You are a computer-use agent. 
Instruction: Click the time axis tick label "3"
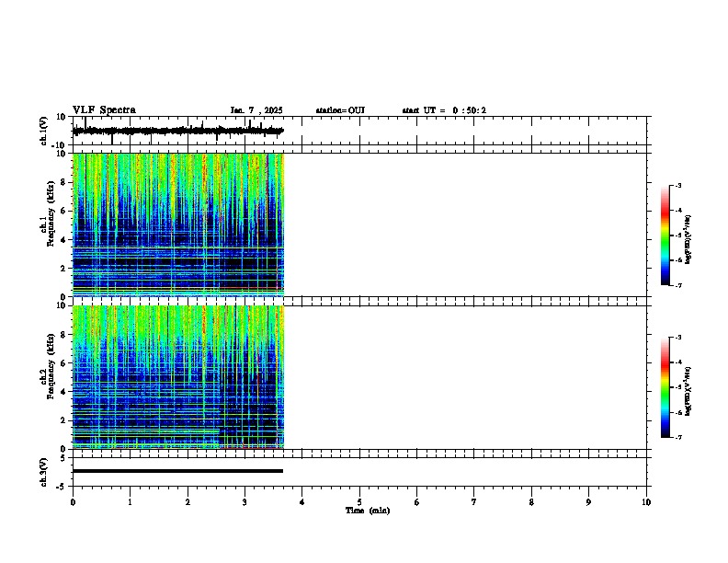245,502
